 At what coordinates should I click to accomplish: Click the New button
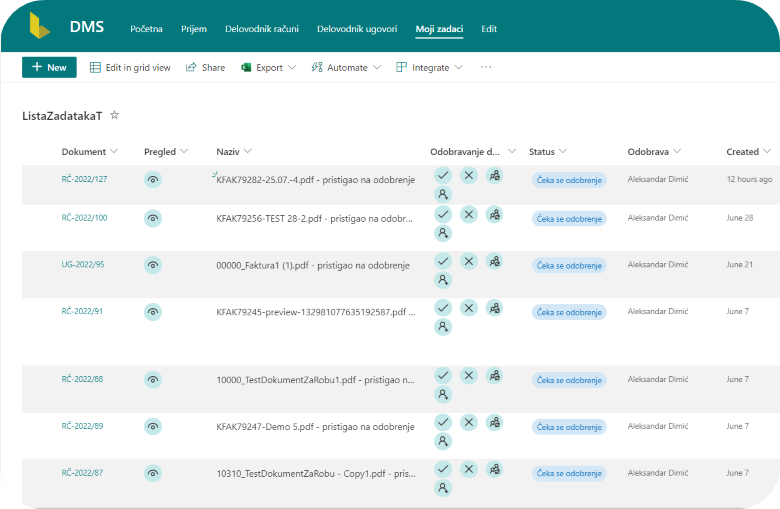pyautogui.click(x=49, y=67)
